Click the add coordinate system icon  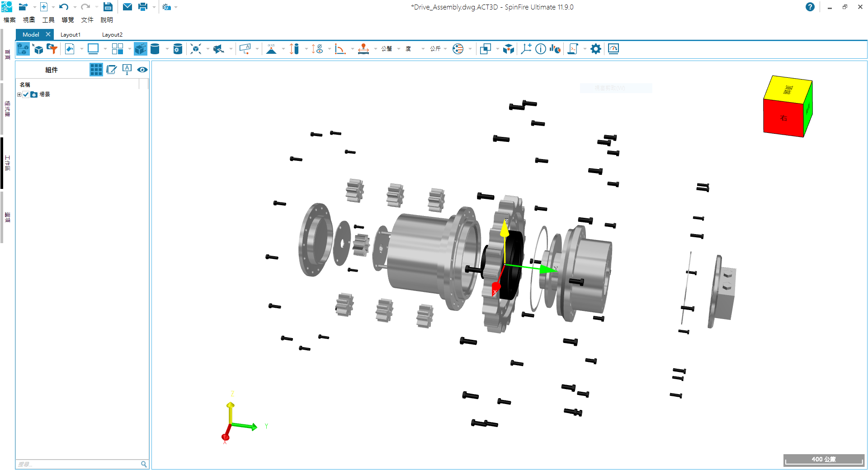click(x=526, y=49)
